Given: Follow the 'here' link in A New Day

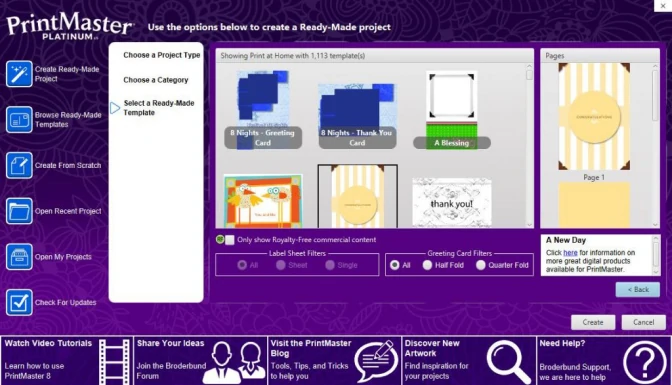Looking at the screenshot, I should [570, 253].
